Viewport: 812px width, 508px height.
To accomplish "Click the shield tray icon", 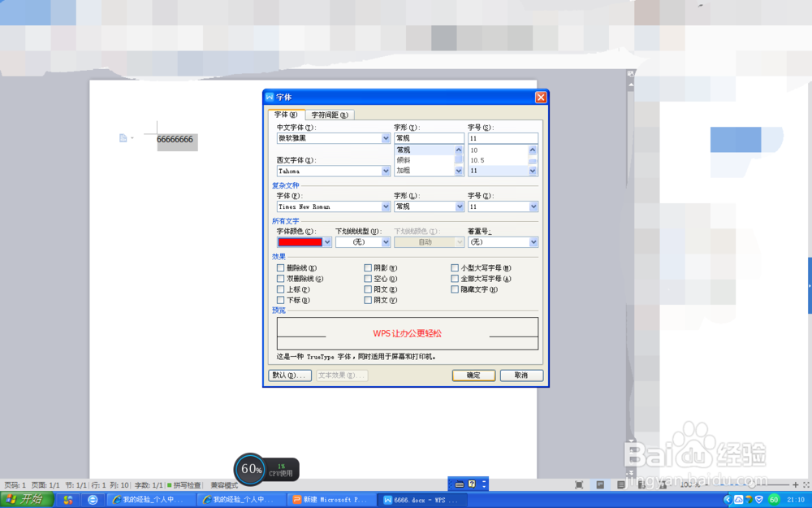I will tap(759, 500).
